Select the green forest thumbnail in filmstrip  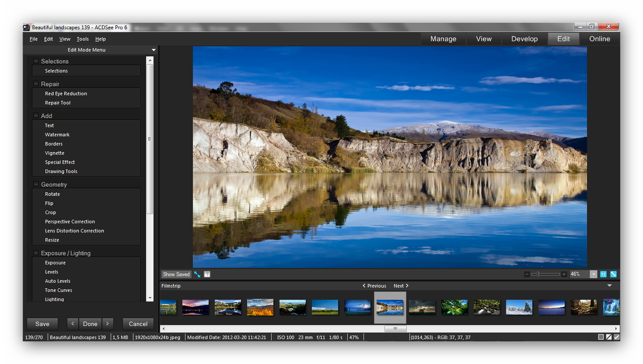pyautogui.click(x=455, y=307)
